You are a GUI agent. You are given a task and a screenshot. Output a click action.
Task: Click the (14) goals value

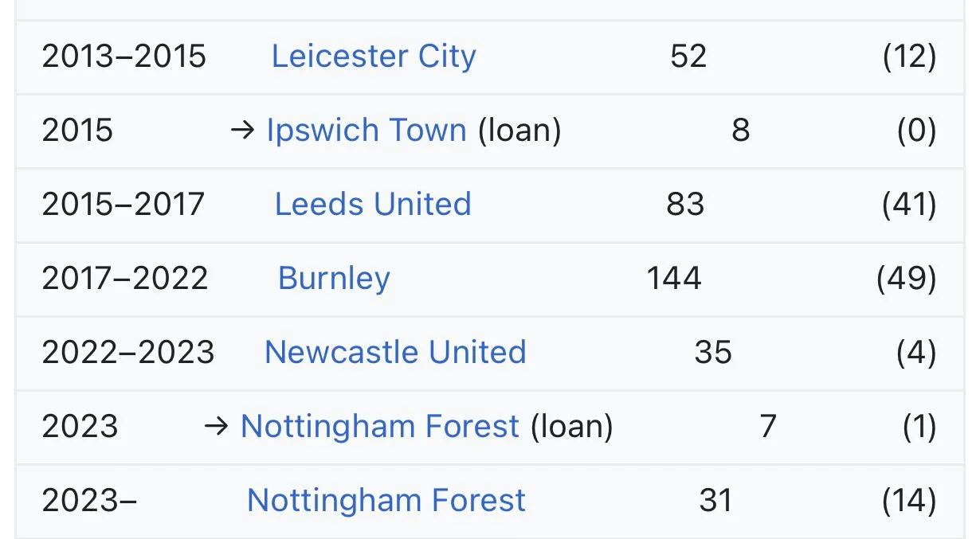[x=909, y=501]
